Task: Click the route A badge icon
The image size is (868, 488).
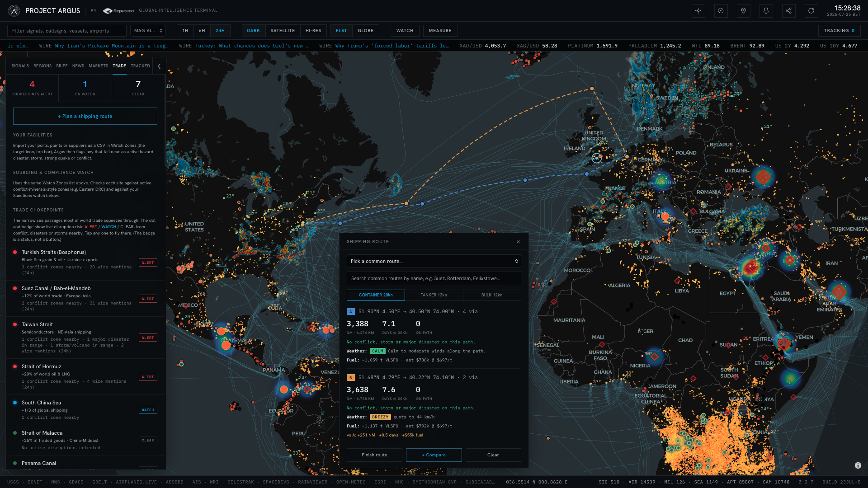Action: [350, 312]
